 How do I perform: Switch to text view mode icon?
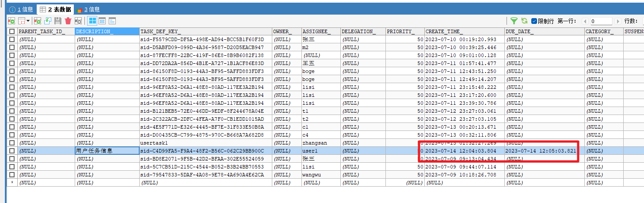112,21
